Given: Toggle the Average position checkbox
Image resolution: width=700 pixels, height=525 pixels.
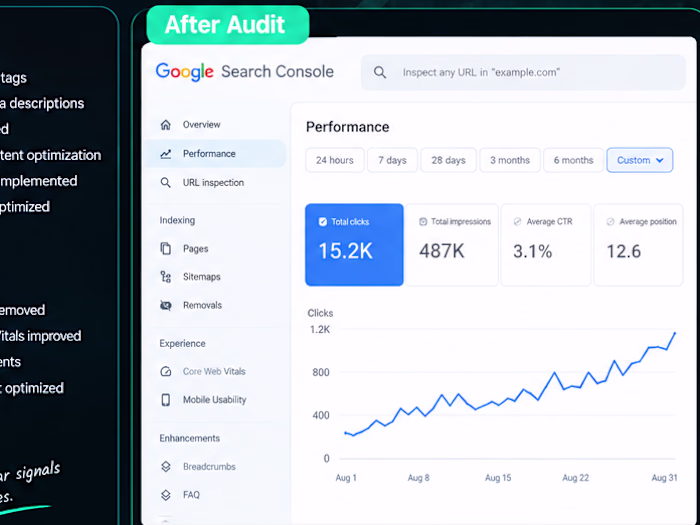Looking at the screenshot, I should click(x=610, y=222).
